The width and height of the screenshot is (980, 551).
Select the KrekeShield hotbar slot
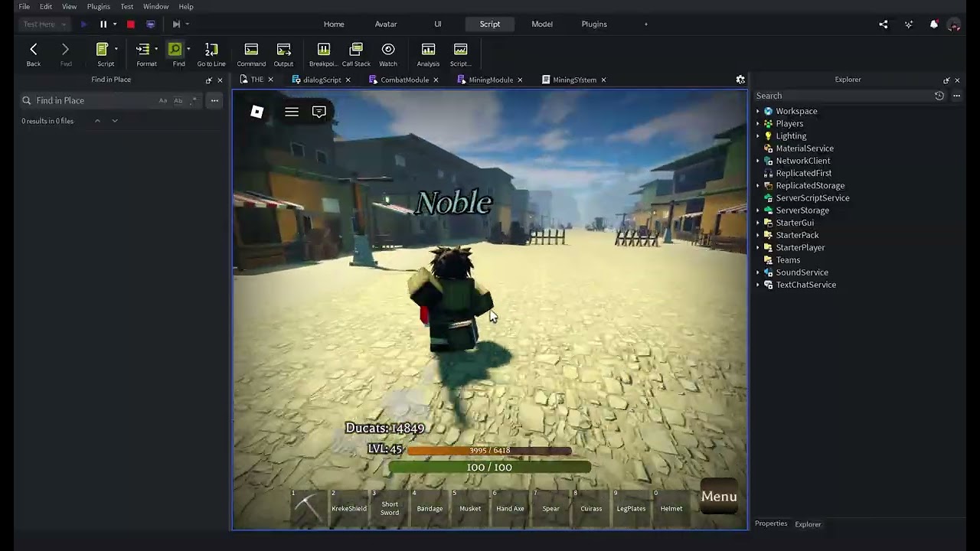(349, 508)
